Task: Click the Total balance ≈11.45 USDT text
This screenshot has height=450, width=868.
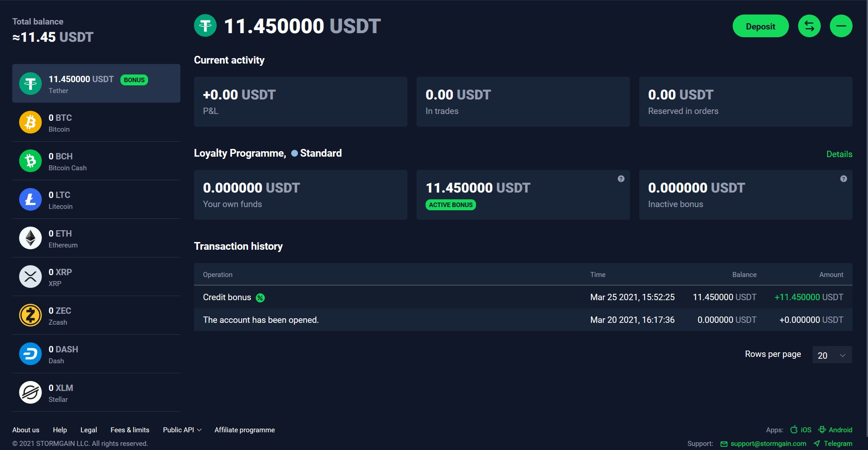Action: (x=53, y=30)
